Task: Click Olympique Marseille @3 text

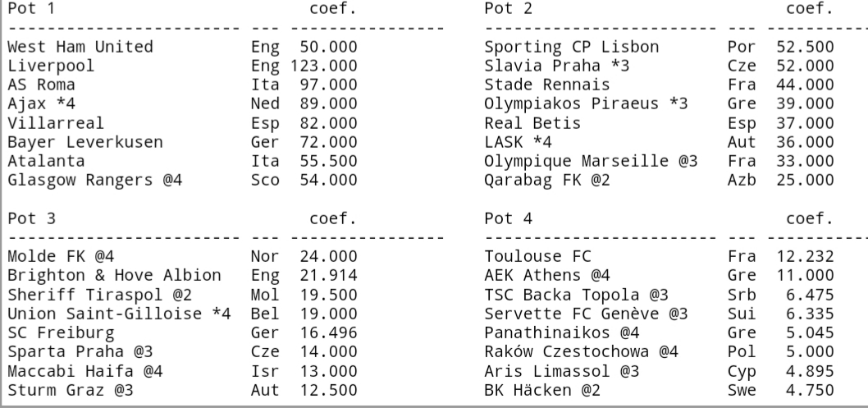Action: click(591, 161)
